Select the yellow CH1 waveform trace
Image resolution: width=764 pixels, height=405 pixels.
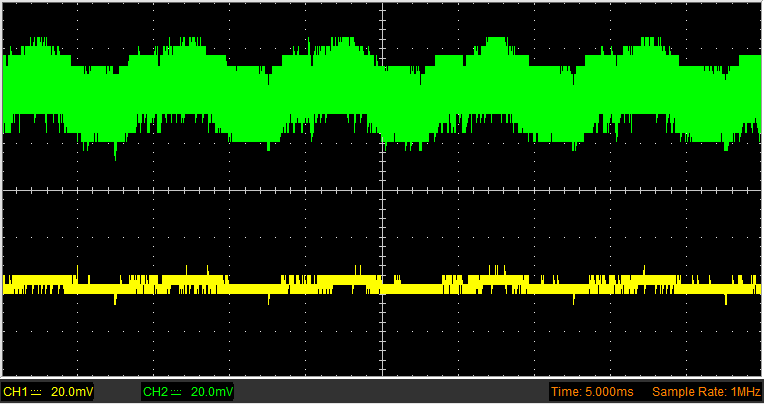(x=382, y=286)
